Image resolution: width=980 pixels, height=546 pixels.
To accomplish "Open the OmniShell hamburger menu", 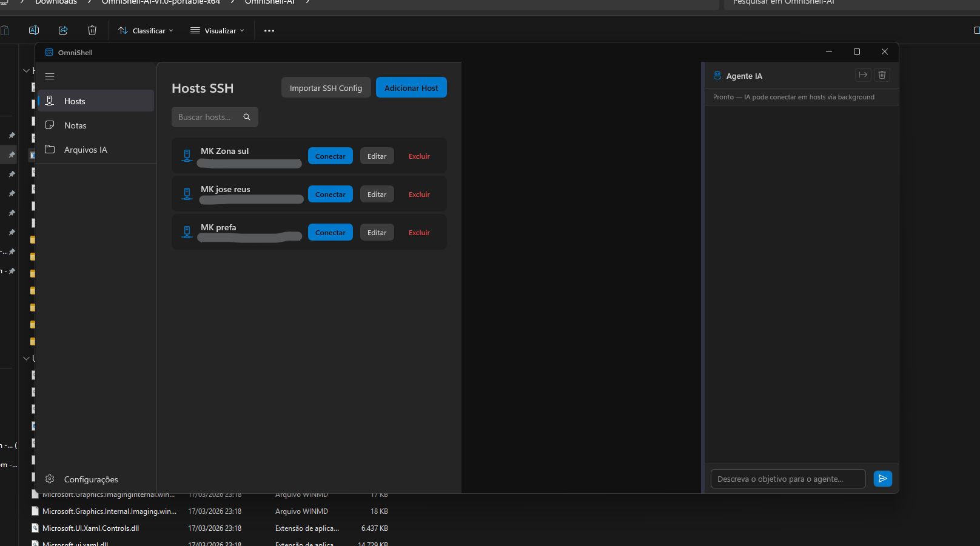I will point(50,76).
